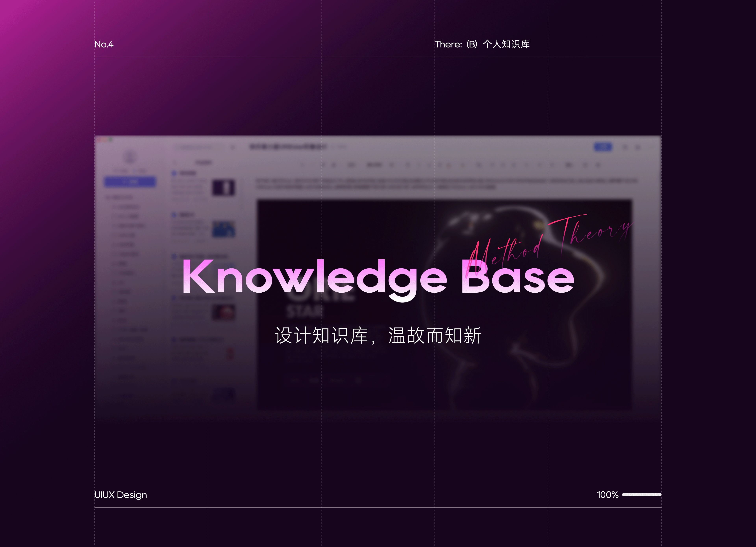
Task: Open the dark thumbnail of first blurred note
Action: [x=223, y=187]
